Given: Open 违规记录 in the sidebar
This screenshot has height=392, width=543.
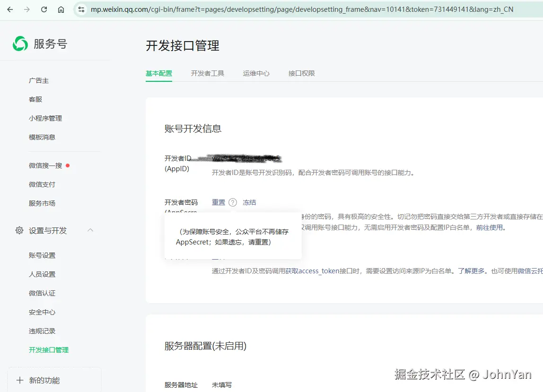Looking at the screenshot, I should tap(42, 331).
